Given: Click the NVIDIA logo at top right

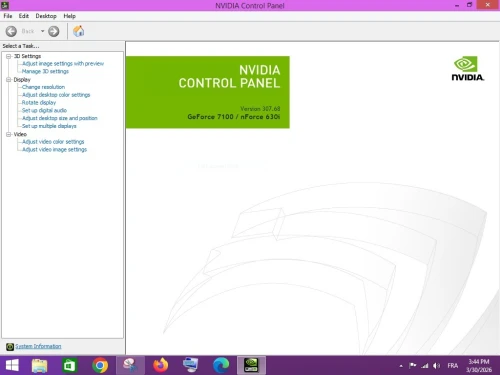Looking at the screenshot, I should (x=467, y=69).
